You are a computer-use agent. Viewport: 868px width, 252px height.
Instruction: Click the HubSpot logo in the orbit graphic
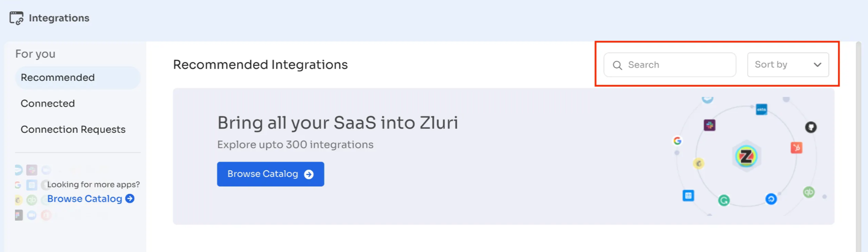pyautogui.click(x=796, y=148)
